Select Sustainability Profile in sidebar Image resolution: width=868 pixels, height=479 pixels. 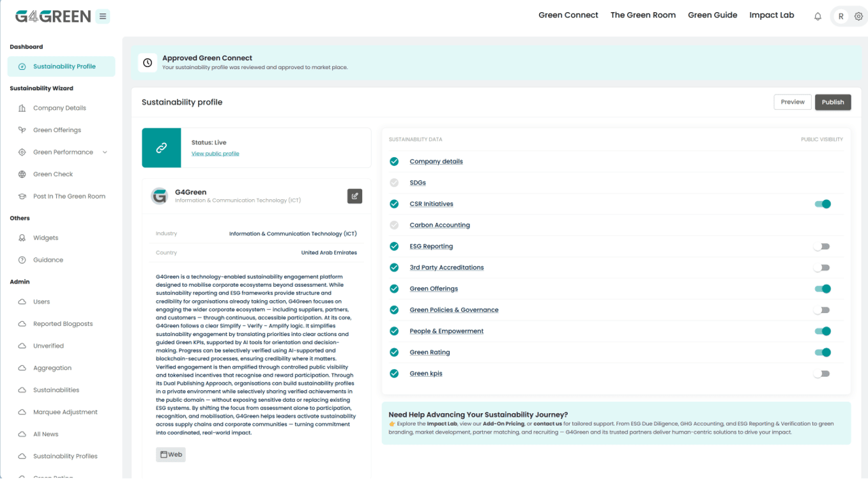(x=61, y=66)
